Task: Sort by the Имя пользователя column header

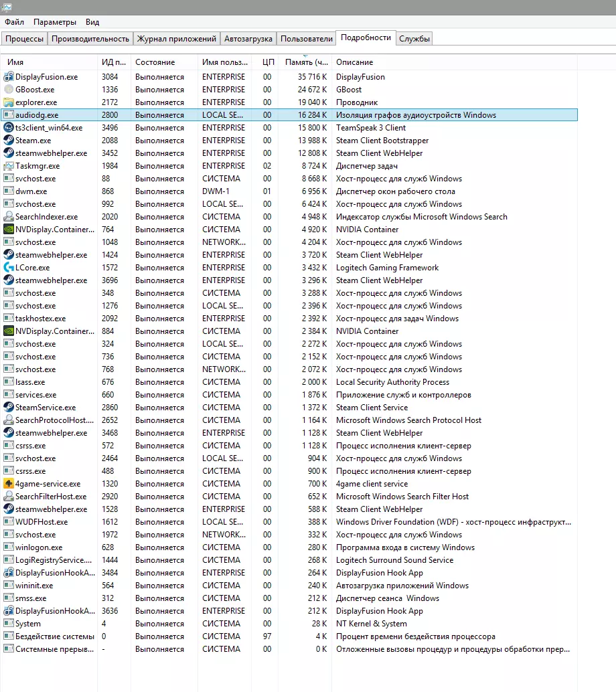Action: pyautogui.click(x=225, y=62)
